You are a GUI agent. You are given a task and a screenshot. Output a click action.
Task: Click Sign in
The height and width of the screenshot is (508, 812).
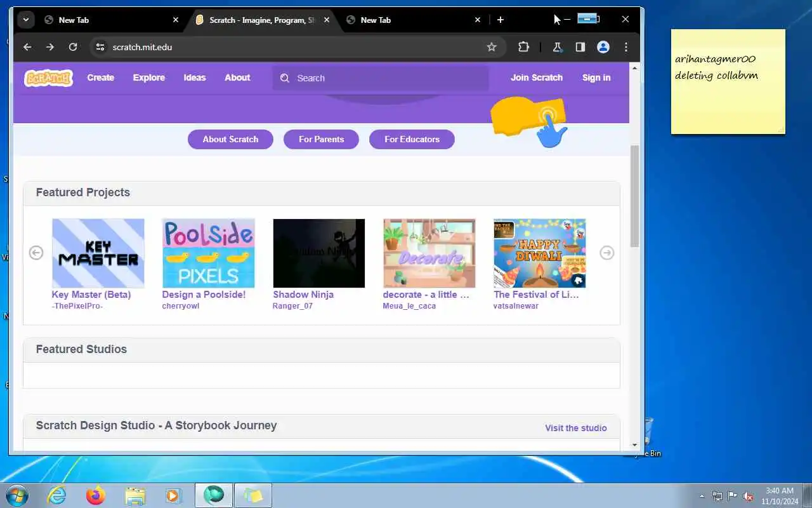(x=596, y=77)
